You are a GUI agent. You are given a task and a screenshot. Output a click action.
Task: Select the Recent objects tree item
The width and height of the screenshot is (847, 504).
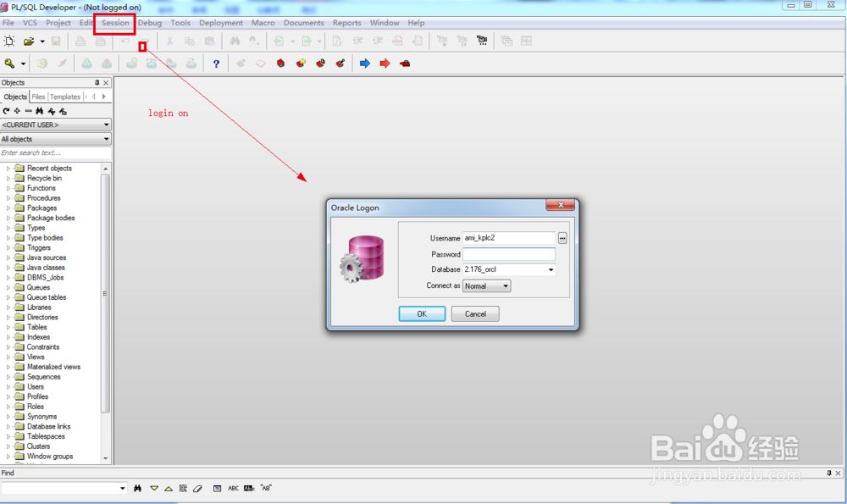(x=49, y=169)
